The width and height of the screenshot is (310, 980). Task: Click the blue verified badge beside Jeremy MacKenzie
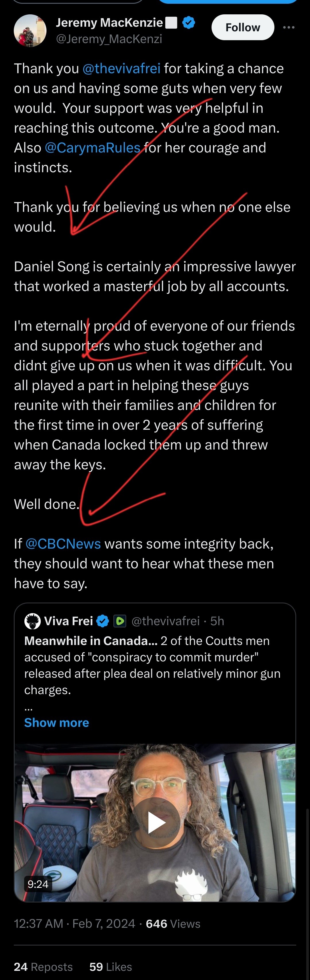click(x=189, y=23)
